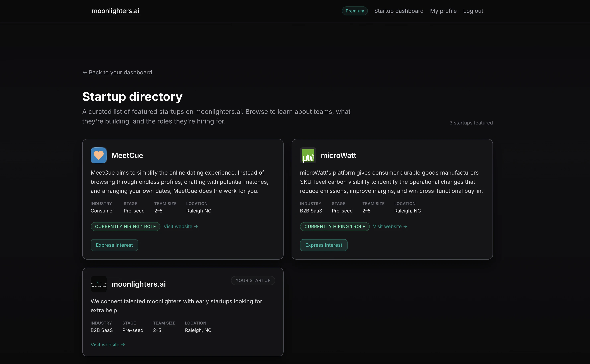Click the back arrow beside dashboard link
This screenshot has height=364, width=590.
click(84, 73)
